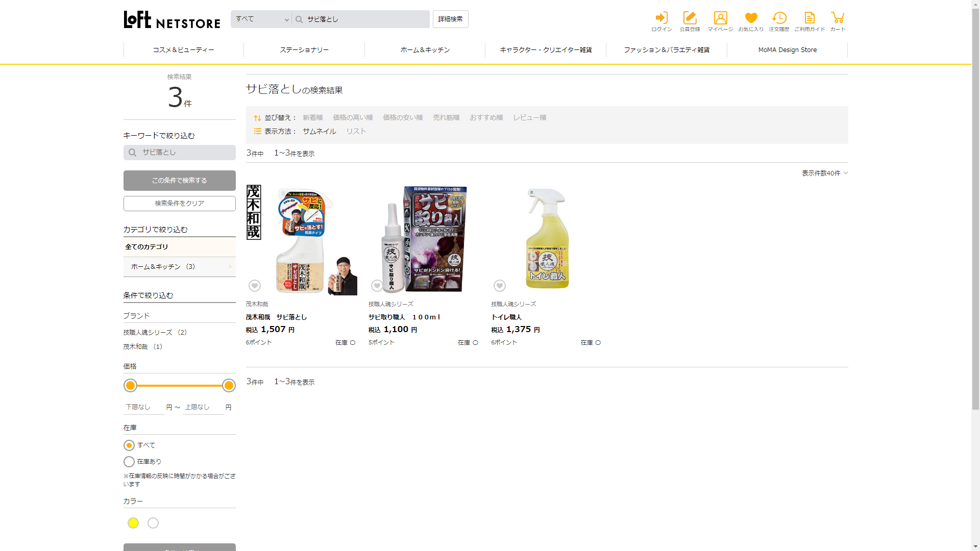Open favorites heart icon in header
The height and width of the screenshot is (551, 980).
tap(751, 18)
